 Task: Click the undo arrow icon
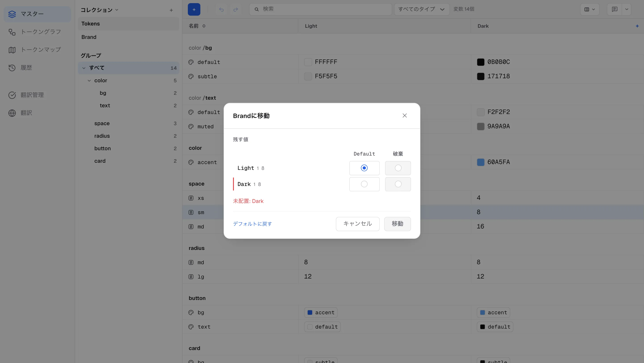[221, 9]
